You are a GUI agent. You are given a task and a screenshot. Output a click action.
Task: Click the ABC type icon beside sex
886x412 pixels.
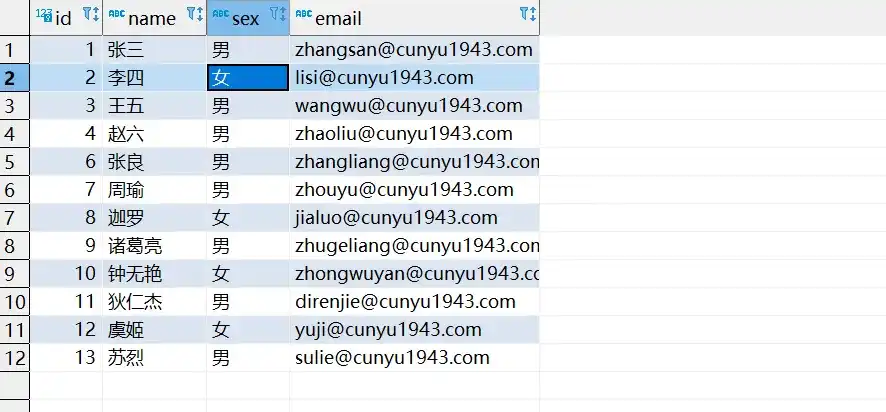click(x=220, y=14)
